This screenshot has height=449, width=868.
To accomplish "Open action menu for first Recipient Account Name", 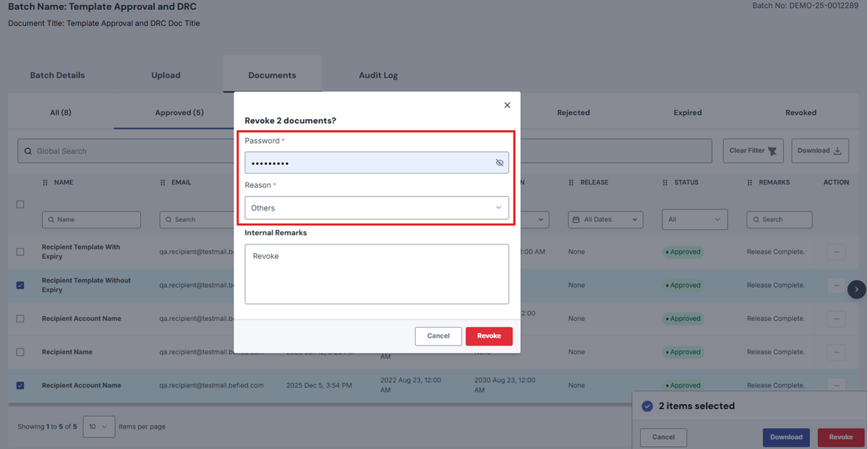I will [x=836, y=319].
